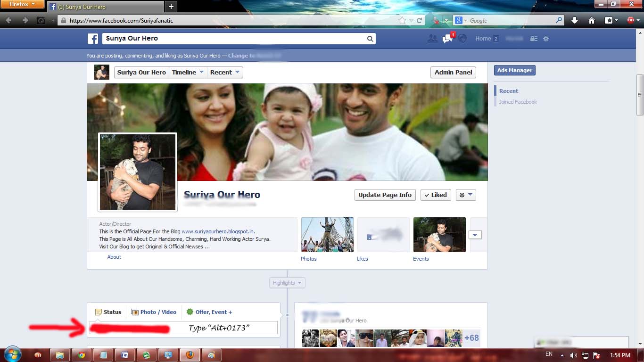Expand the Recent dropdown
Image resolution: width=644 pixels, height=362 pixels.
coord(225,72)
